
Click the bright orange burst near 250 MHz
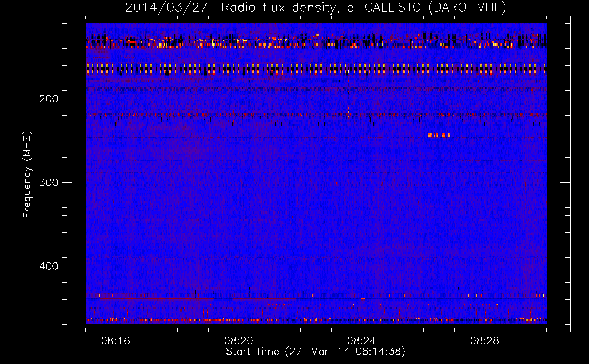point(439,135)
